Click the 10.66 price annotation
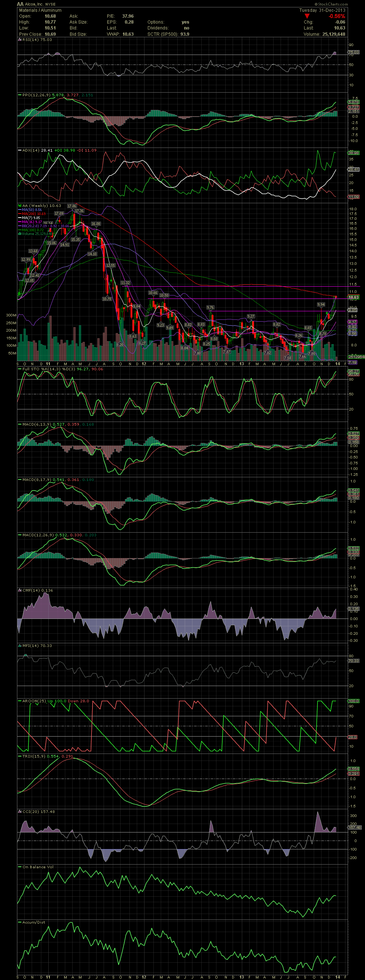Screen dimensions: 365x980 [153, 293]
